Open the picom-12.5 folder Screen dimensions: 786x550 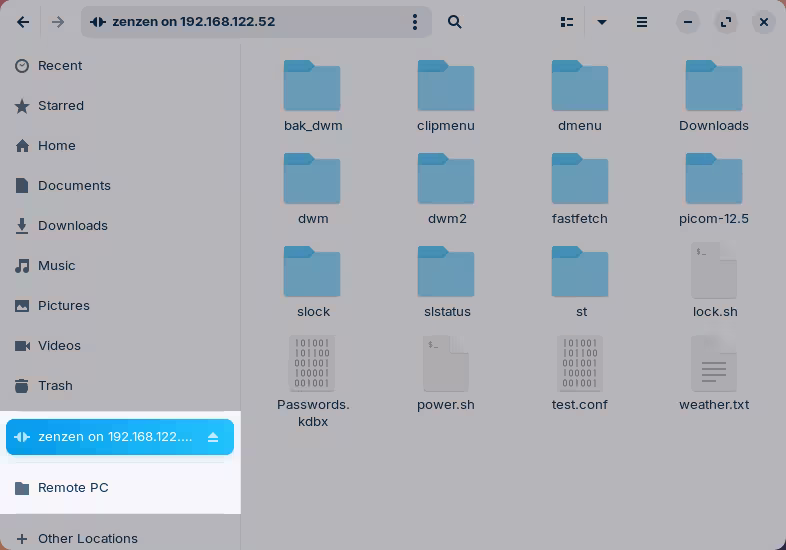click(714, 179)
